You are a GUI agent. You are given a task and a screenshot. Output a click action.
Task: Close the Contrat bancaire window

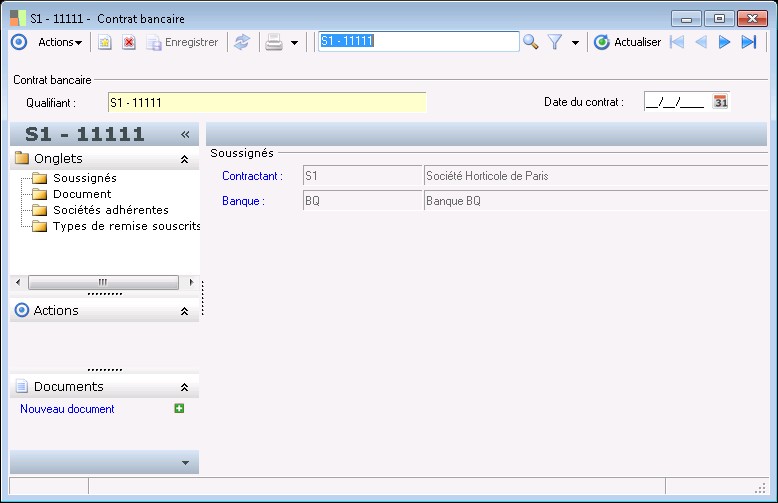pyautogui.click(x=752, y=19)
